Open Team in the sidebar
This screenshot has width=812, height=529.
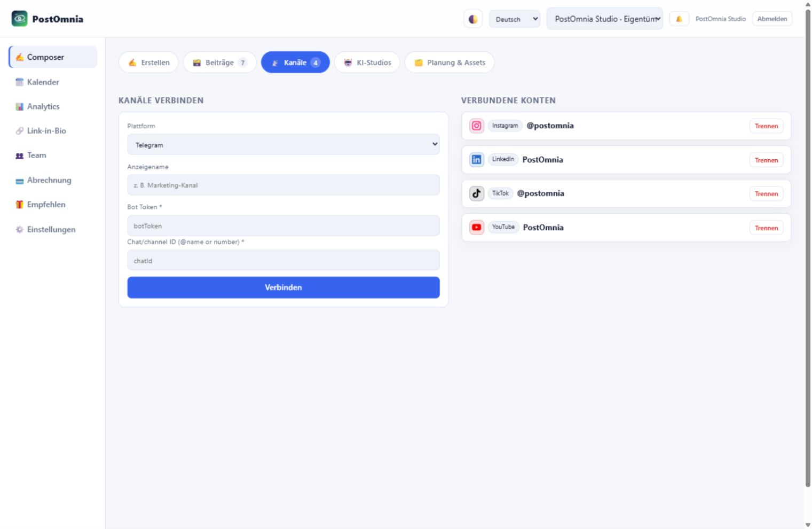pyautogui.click(x=53, y=155)
